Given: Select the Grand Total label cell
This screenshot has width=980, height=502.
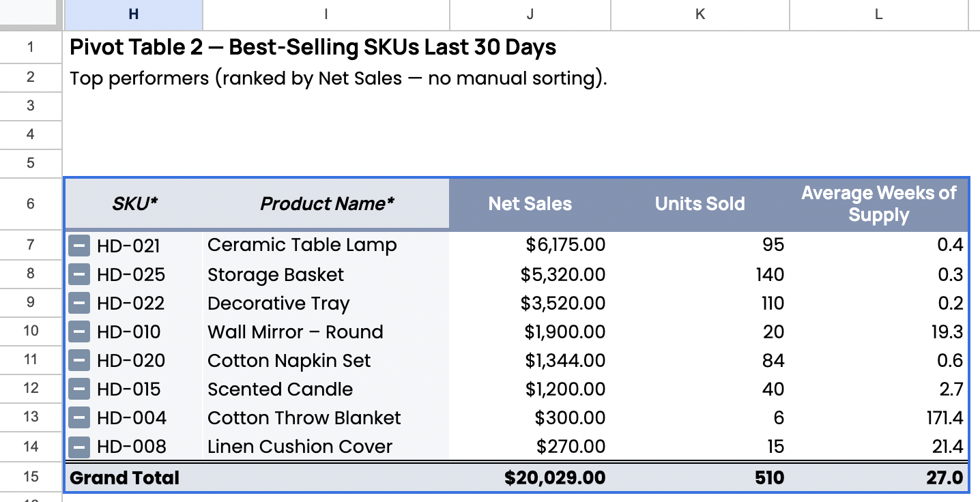Looking at the screenshot, I should click(x=125, y=477).
